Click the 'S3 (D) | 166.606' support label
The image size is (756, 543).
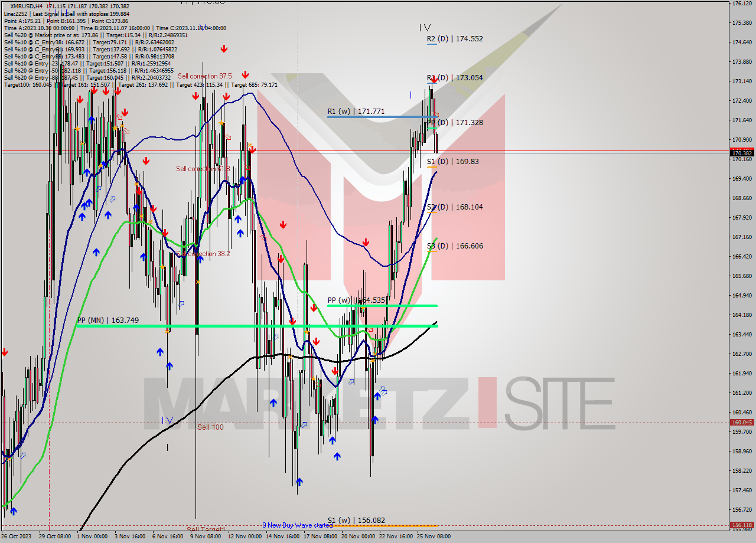pyautogui.click(x=455, y=246)
